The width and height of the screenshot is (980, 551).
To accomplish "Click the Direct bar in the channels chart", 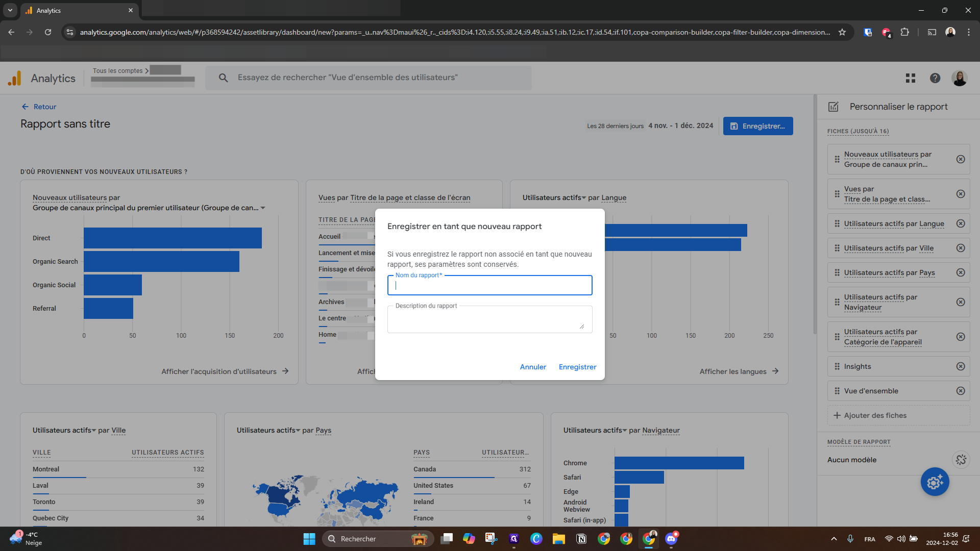I will [173, 238].
